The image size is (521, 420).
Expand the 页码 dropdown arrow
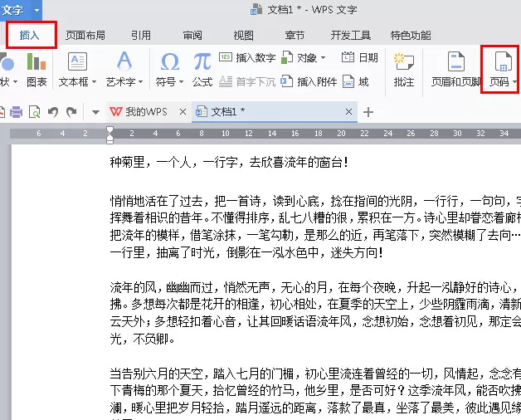click(514, 81)
